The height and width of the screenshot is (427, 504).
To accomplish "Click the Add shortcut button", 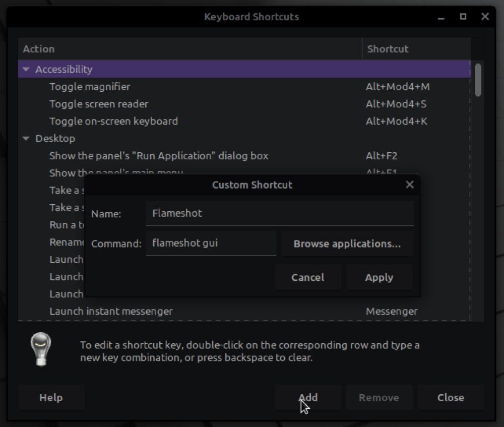I will [308, 398].
